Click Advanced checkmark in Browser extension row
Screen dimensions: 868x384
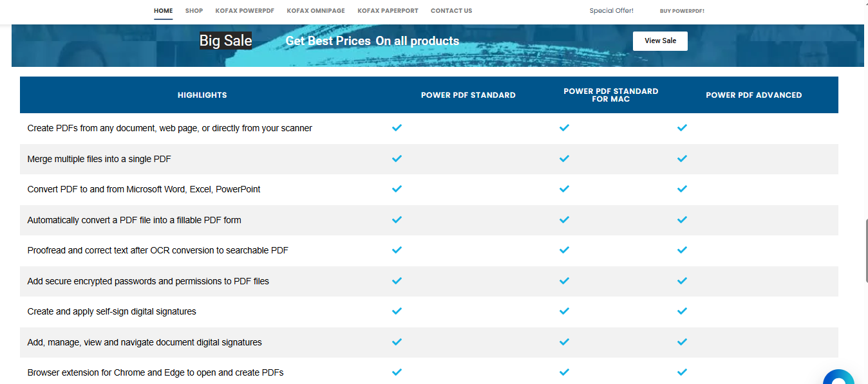tap(683, 372)
